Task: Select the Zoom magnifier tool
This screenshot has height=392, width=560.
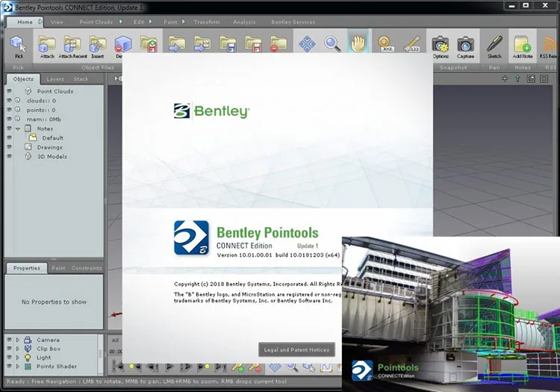Action: click(332, 43)
